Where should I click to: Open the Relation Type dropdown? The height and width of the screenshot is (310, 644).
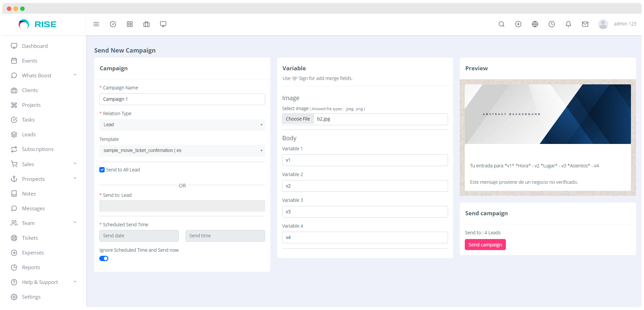click(182, 125)
